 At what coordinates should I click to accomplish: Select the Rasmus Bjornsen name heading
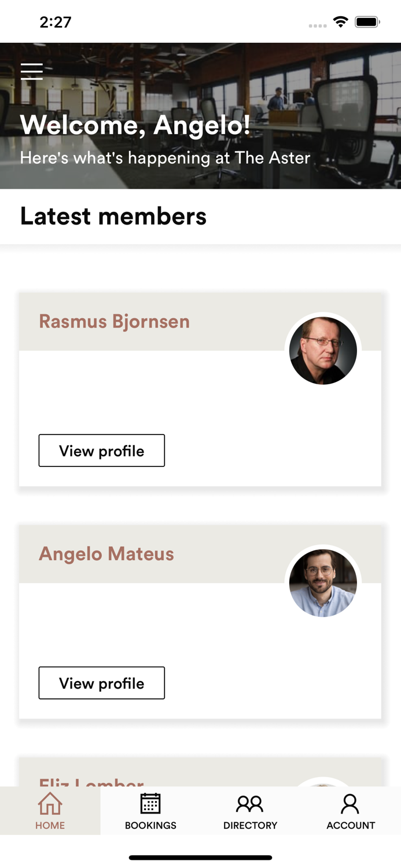pos(114,321)
